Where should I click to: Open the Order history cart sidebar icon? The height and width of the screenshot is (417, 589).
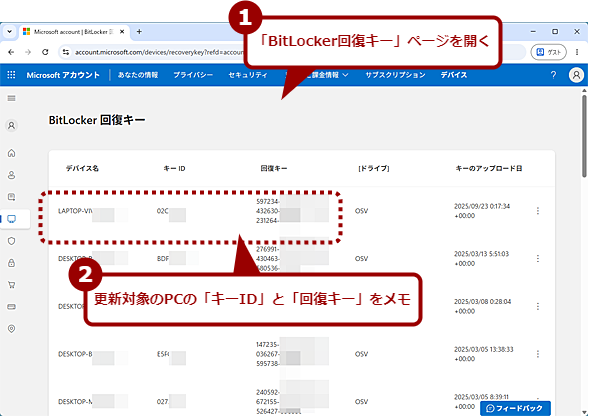(11, 285)
